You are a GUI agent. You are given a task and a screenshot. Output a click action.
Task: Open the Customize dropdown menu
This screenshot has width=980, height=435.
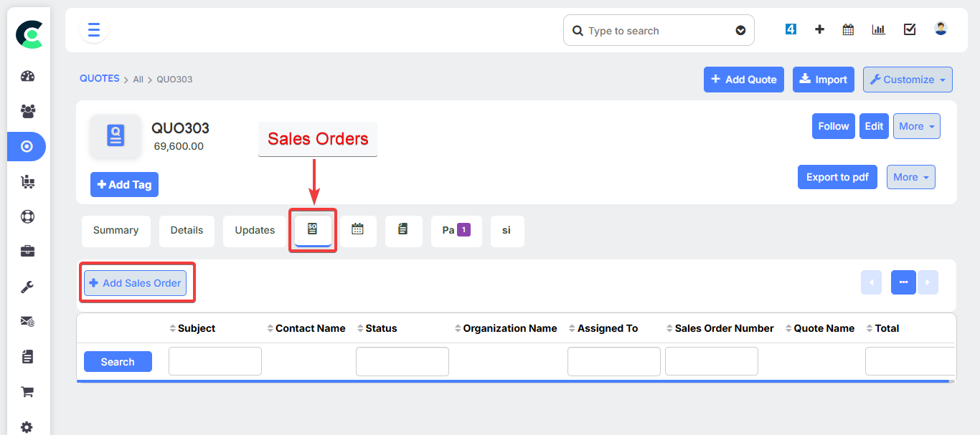(x=907, y=80)
